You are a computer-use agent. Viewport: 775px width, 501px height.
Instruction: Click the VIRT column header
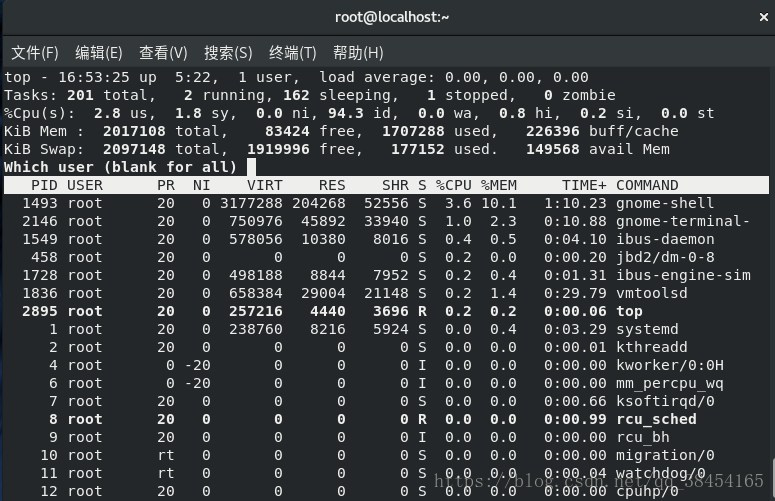click(264, 185)
